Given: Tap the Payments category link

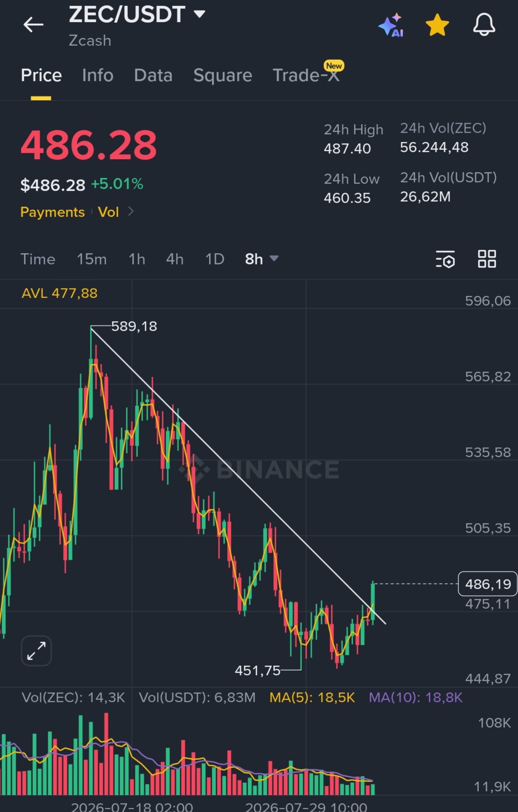Looking at the screenshot, I should point(52,212).
